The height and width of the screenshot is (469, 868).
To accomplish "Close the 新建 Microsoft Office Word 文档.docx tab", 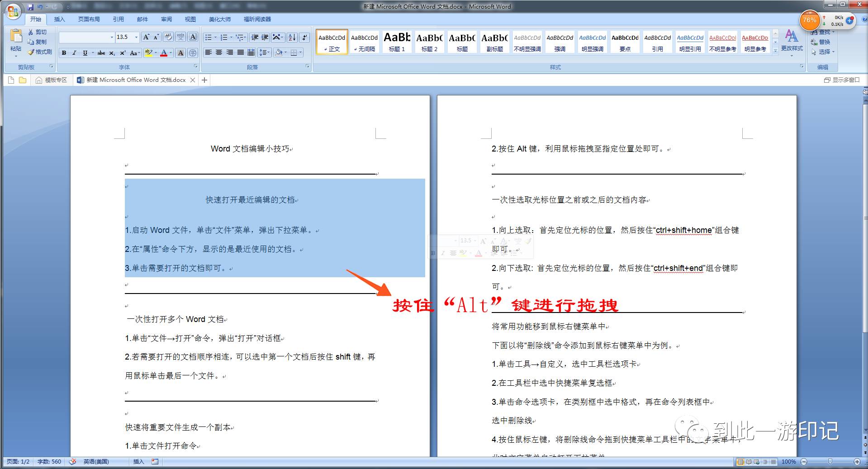I will (193, 80).
